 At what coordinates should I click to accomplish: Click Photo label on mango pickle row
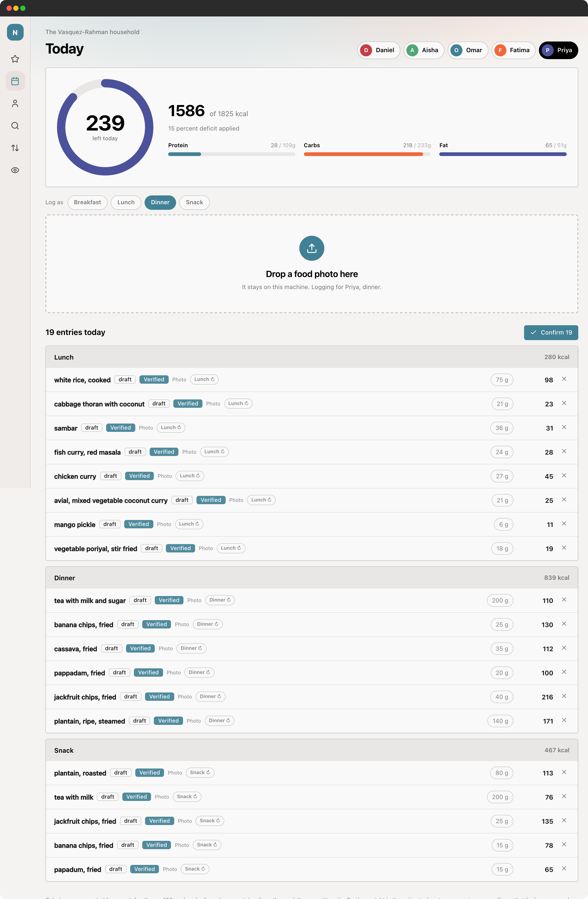(x=164, y=524)
